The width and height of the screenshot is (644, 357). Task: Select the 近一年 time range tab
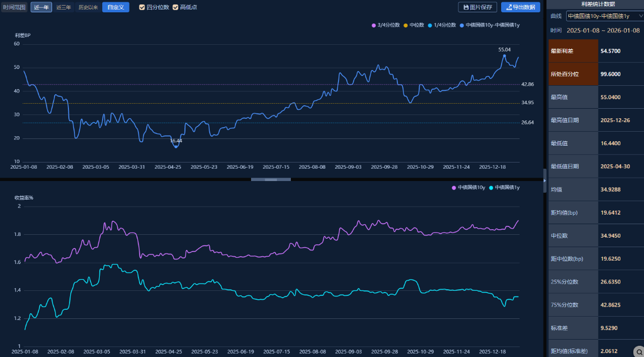pos(41,7)
